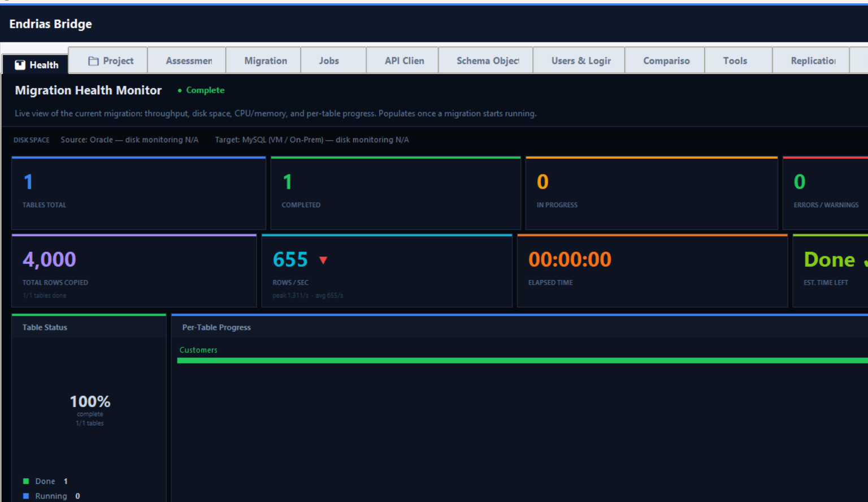Screen dimensions: 868x502
Task: Open the Comparison tab
Action: [665, 60]
